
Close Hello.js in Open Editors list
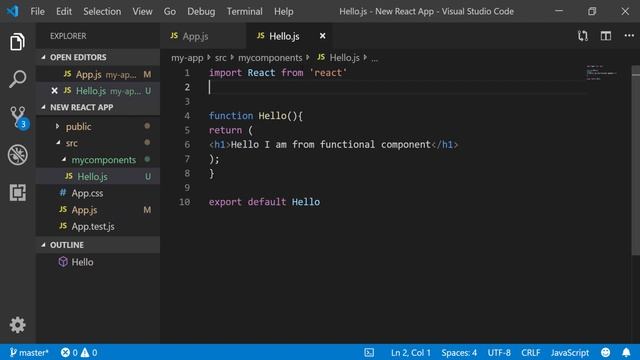(x=54, y=91)
